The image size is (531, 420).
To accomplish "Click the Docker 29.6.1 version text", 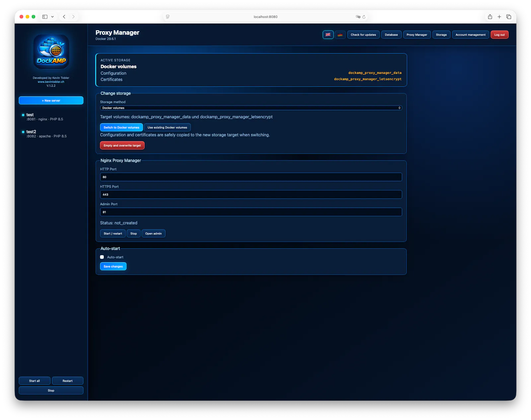I will coord(106,39).
